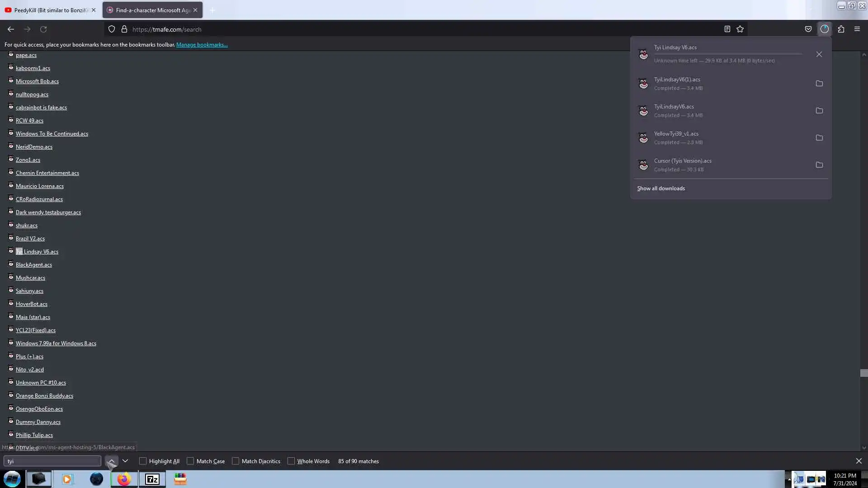
Task: Open the Manage bookmarks link
Action: [202, 45]
